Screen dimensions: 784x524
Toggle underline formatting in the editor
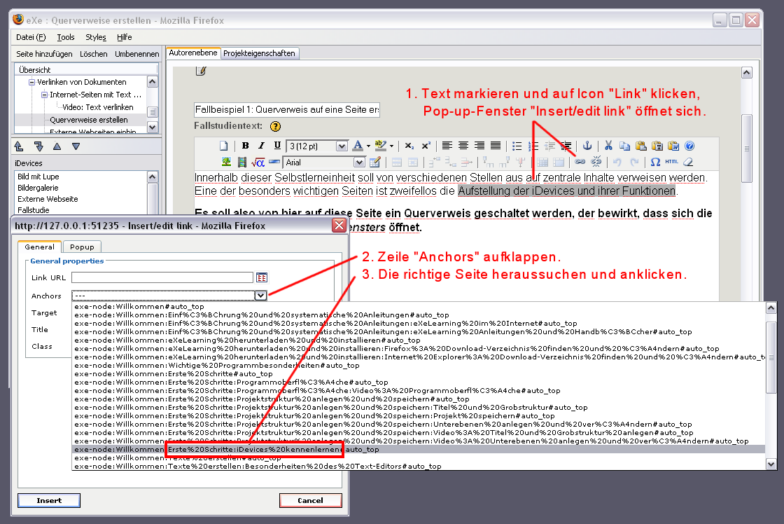pos(277,146)
